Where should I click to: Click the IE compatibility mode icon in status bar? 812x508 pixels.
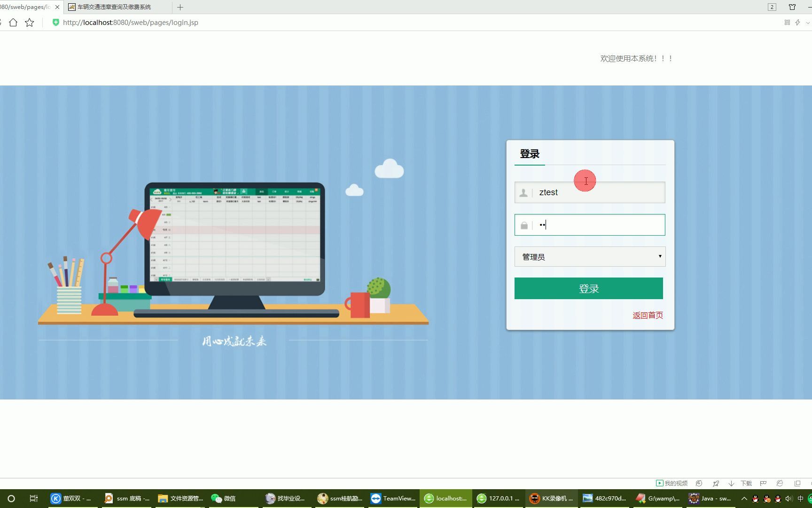click(x=780, y=483)
